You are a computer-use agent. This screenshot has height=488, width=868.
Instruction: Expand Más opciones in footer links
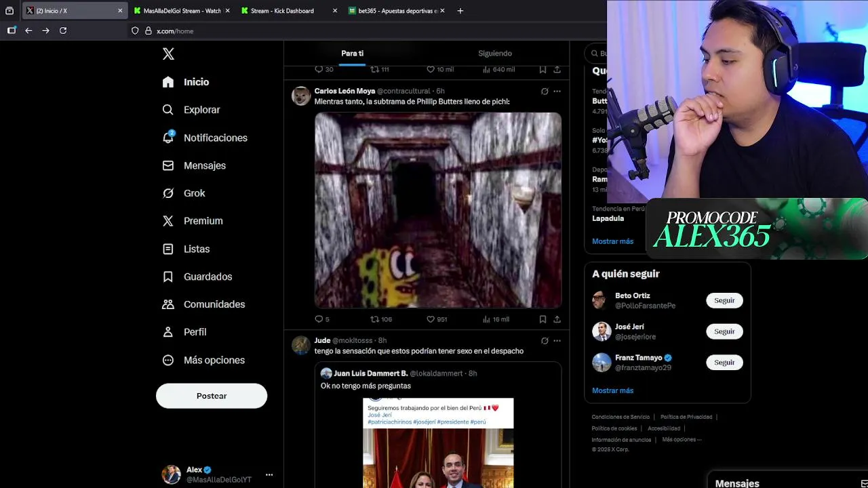click(x=682, y=439)
